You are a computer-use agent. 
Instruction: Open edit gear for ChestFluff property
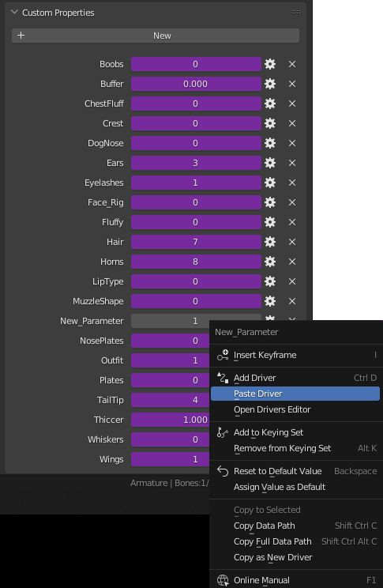(270, 104)
